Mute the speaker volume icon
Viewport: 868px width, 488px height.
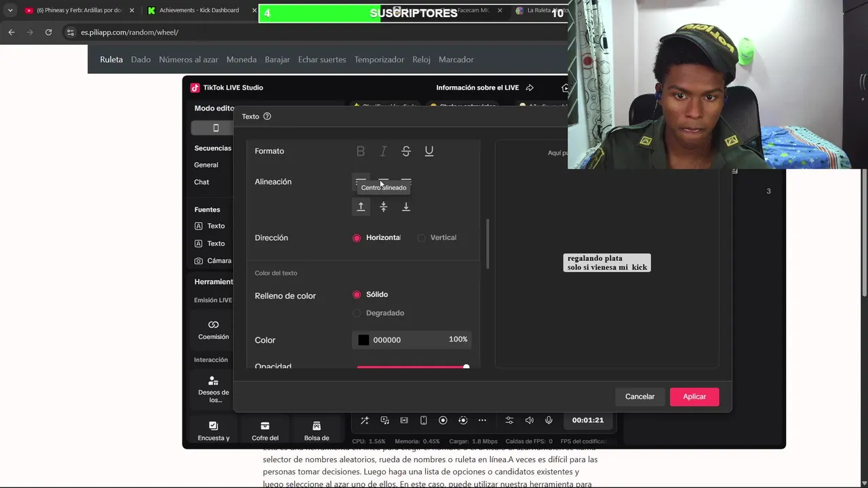tap(530, 420)
